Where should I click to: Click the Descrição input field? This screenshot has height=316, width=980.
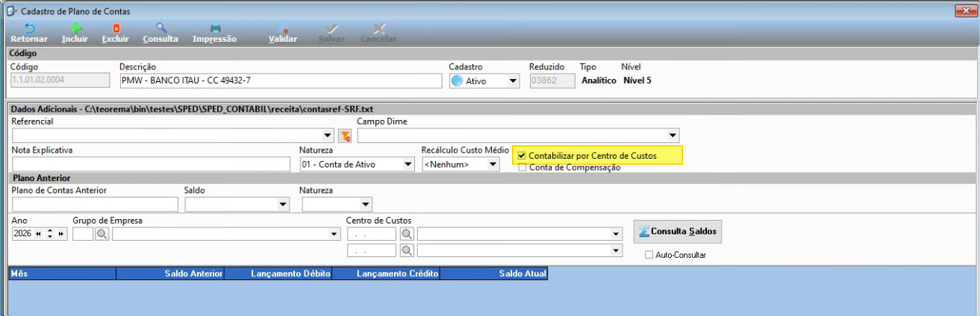[x=281, y=81]
